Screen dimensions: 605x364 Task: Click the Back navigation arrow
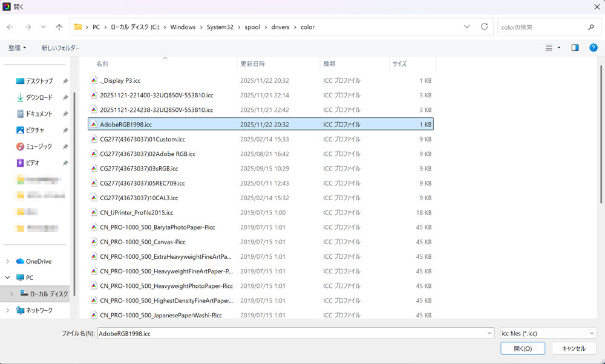(10, 27)
